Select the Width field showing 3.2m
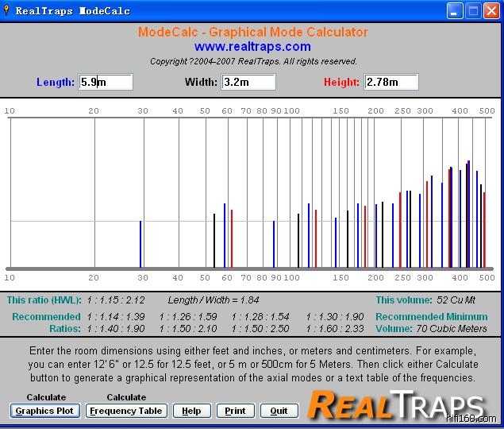 (x=248, y=82)
